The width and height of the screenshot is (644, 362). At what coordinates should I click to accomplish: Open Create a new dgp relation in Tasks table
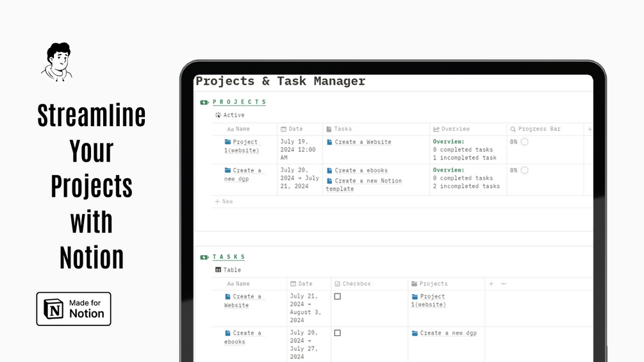tap(444, 333)
